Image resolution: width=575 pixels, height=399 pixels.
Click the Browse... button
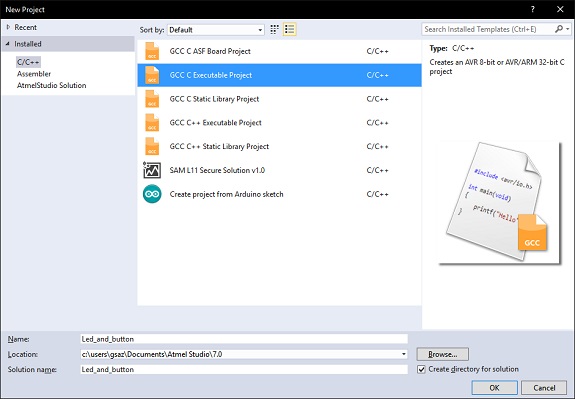[x=443, y=354]
